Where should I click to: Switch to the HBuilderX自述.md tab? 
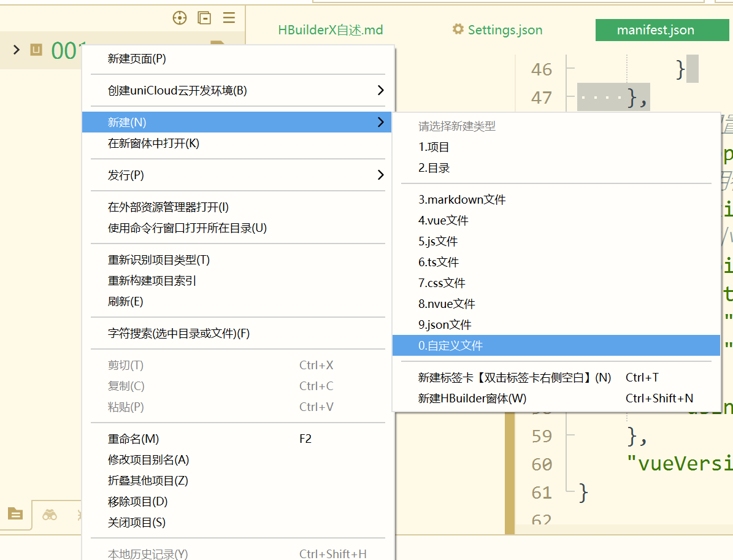coord(331,30)
